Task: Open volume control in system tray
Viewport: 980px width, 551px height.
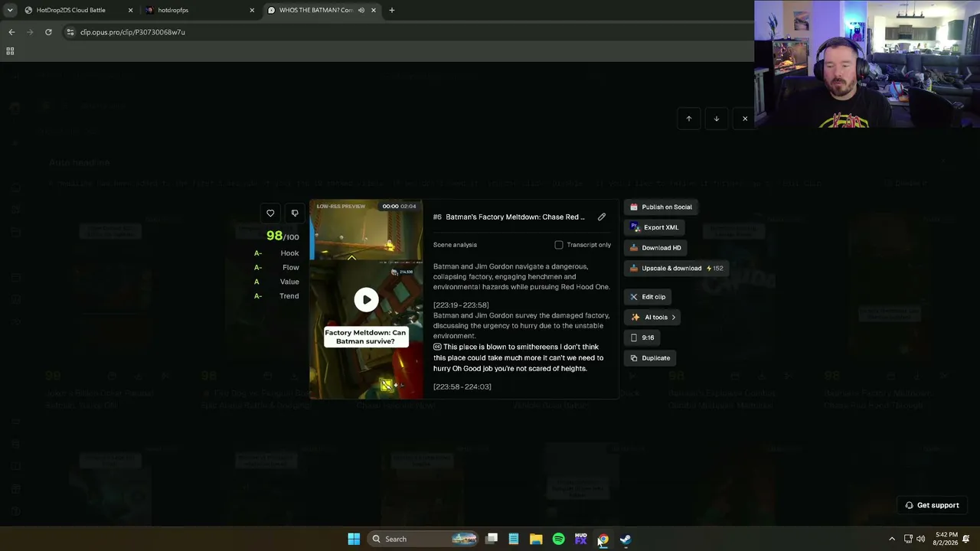Action: pos(920,539)
